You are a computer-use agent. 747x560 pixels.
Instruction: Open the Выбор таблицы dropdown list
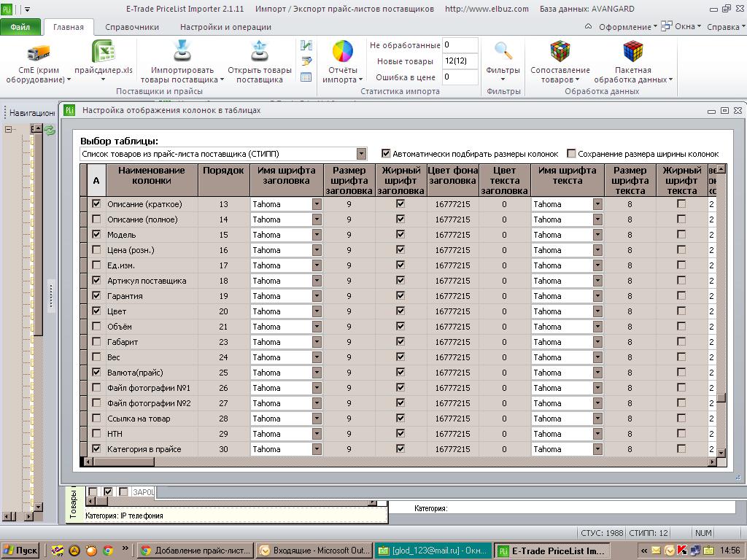(362, 154)
